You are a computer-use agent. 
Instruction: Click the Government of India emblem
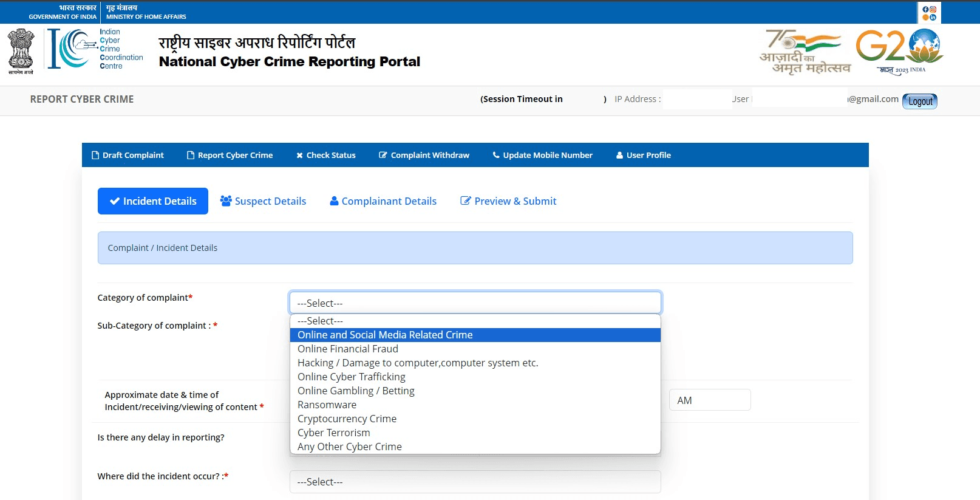[21, 51]
